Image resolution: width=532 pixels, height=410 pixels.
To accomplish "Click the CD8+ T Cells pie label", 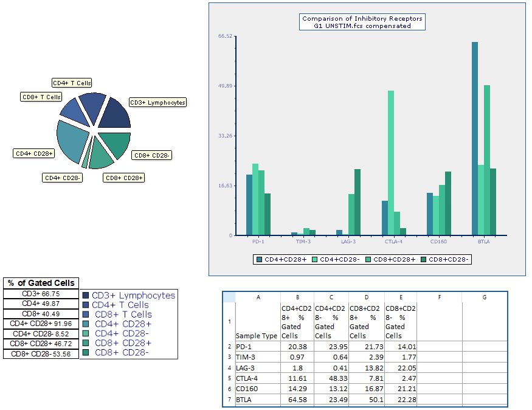I will (x=41, y=97).
